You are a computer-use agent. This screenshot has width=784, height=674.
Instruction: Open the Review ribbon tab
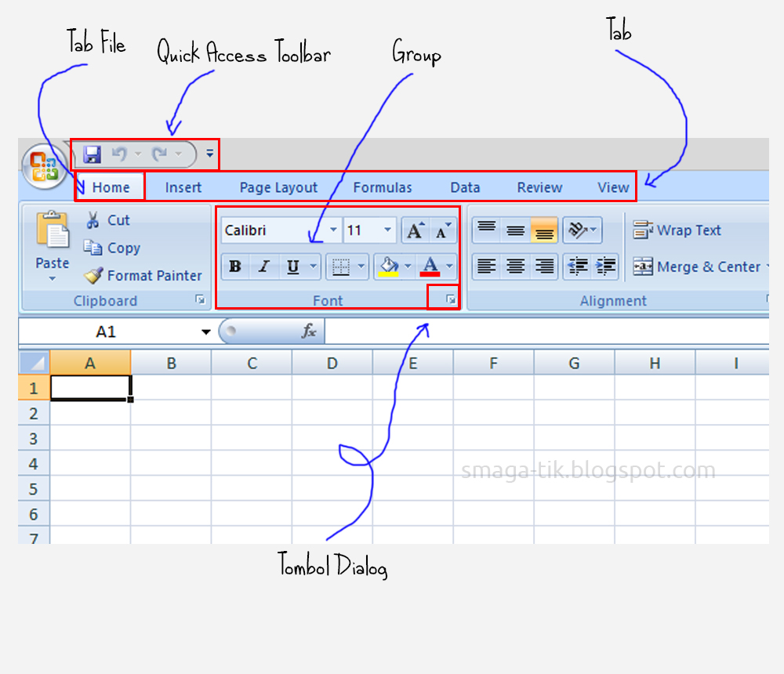coord(539,187)
